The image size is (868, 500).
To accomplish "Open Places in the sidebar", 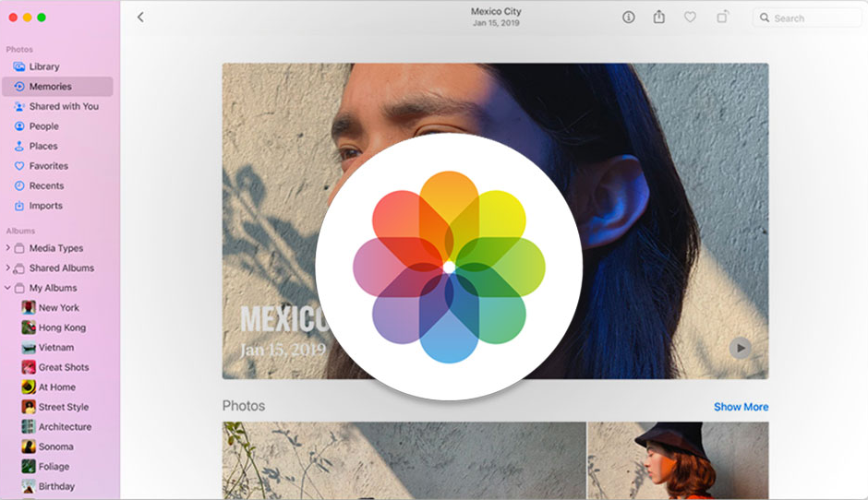I will point(42,146).
